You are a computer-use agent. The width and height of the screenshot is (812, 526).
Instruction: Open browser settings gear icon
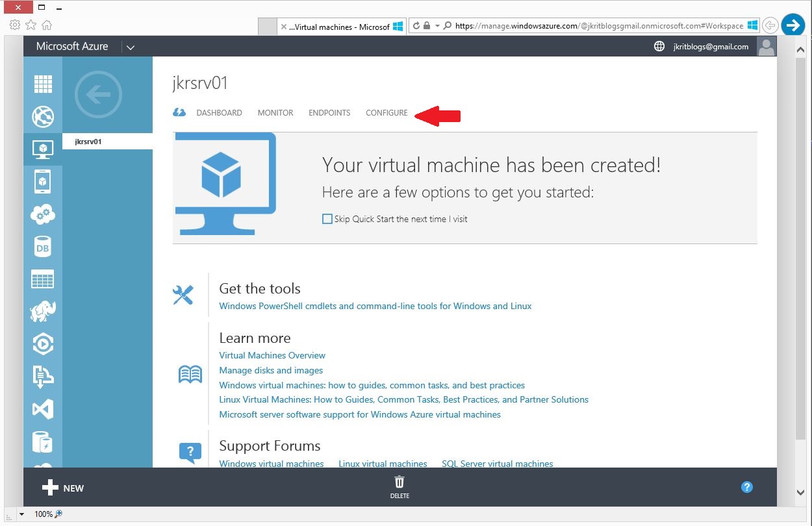coord(15,25)
